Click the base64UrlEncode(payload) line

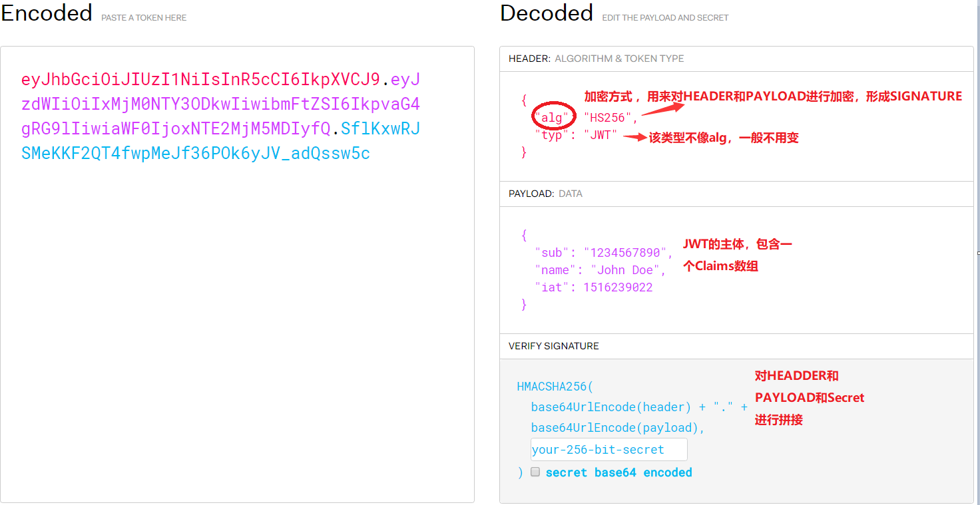[618, 428]
